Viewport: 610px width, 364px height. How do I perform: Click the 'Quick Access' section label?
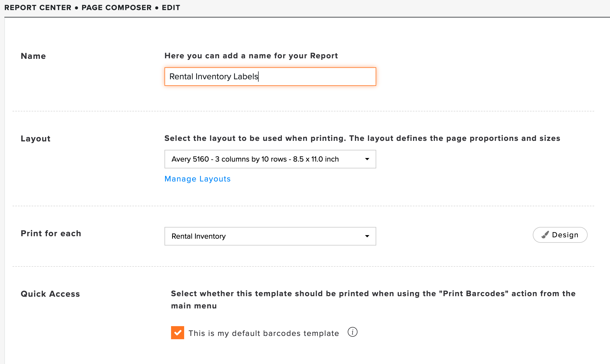pyautogui.click(x=50, y=294)
